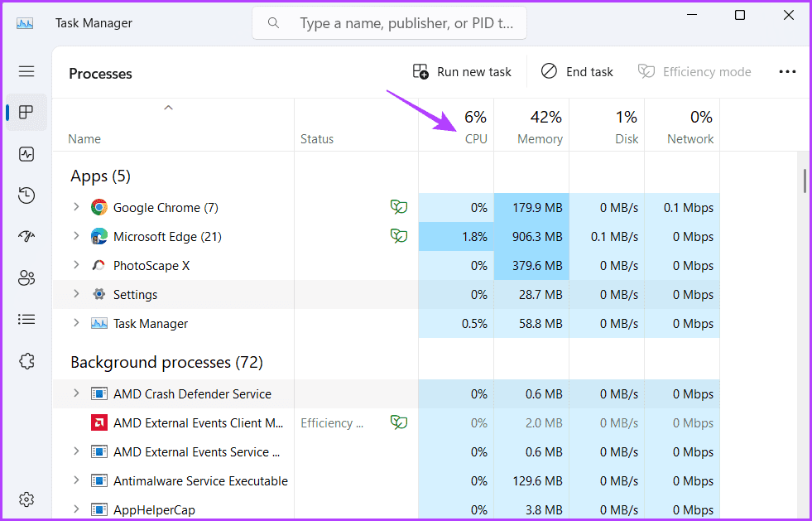Sort processes by CPU column
Viewport: 812px width, 521px height.
[456, 126]
